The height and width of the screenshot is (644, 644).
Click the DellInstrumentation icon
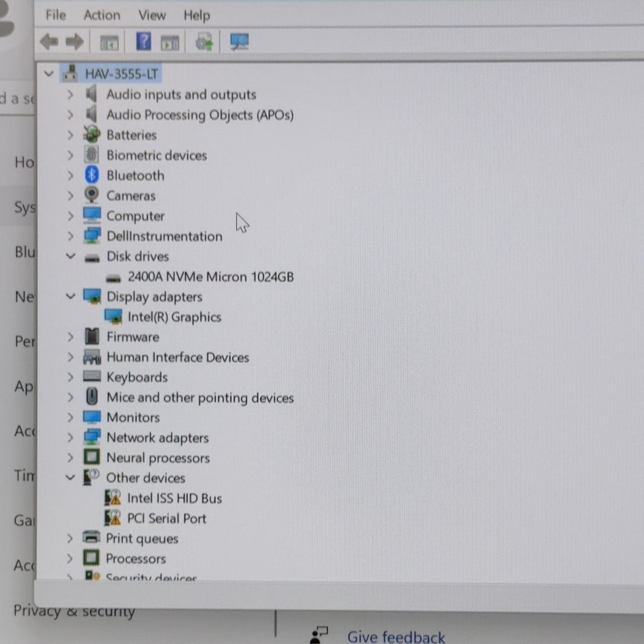point(92,236)
